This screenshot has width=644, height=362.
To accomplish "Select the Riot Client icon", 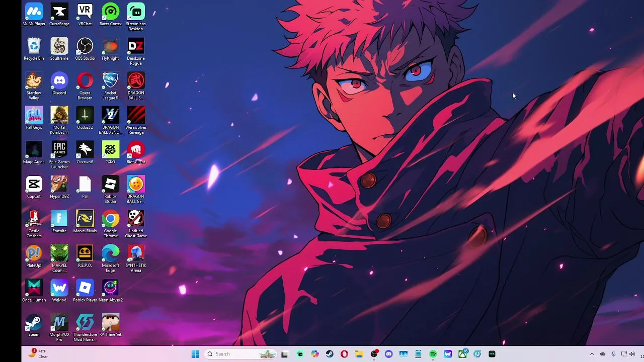I will point(136,153).
